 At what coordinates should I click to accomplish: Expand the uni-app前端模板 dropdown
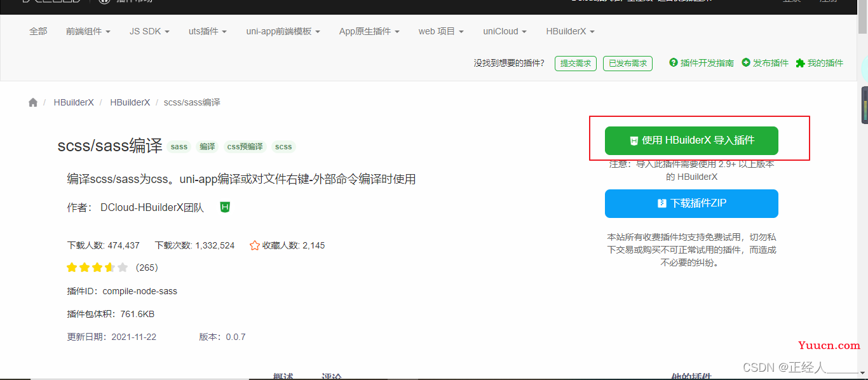283,31
